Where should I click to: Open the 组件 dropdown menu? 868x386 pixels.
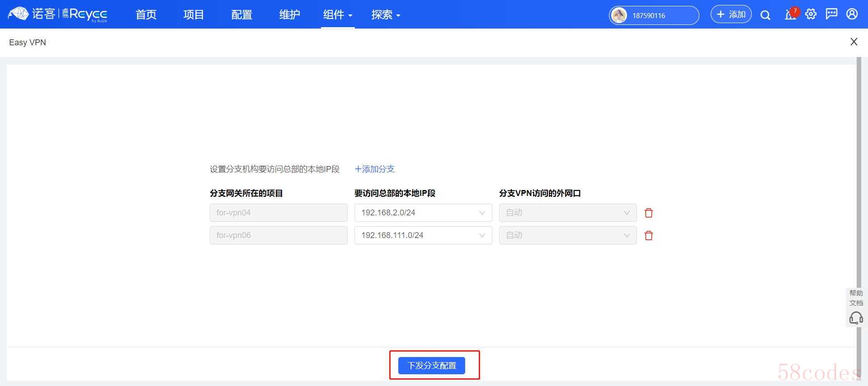point(337,15)
